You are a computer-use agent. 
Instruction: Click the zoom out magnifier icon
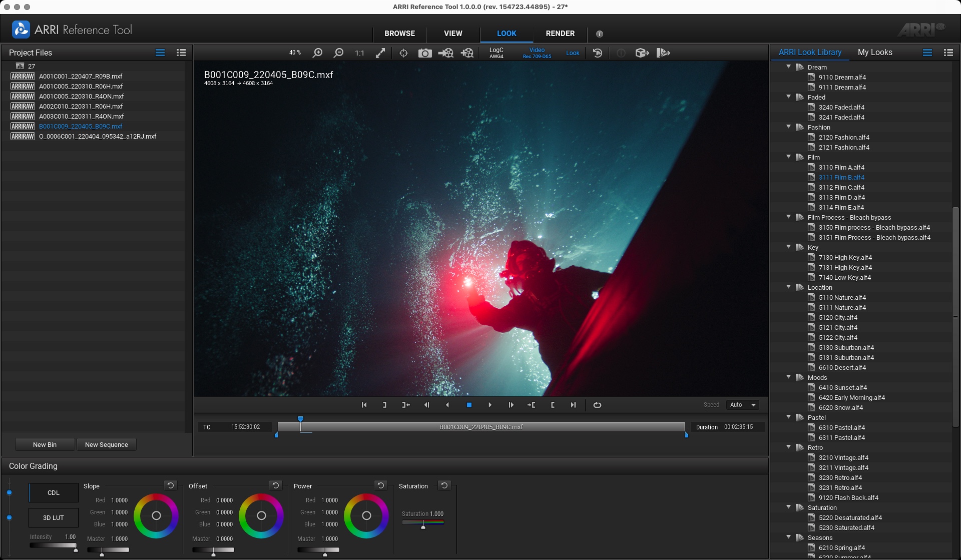pyautogui.click(x=339, y=53)
